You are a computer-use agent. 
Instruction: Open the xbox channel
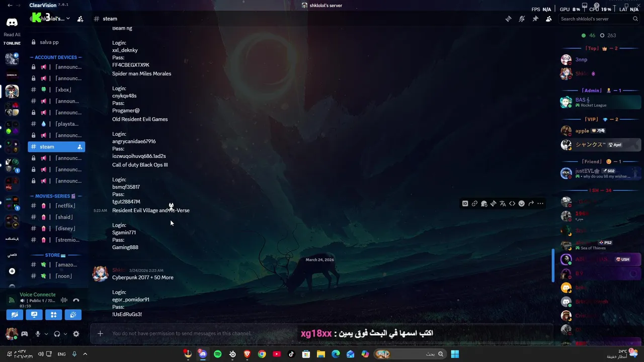(56, 89)
